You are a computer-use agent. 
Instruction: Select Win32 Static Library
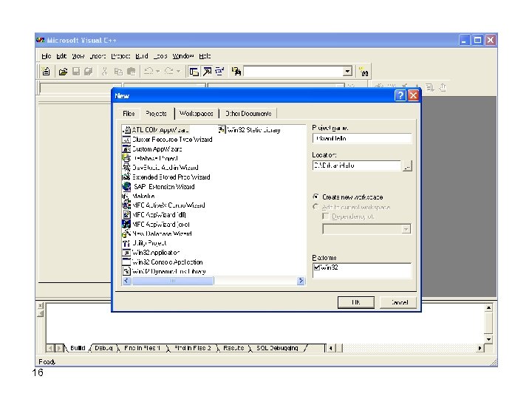(x=250, y=130)
